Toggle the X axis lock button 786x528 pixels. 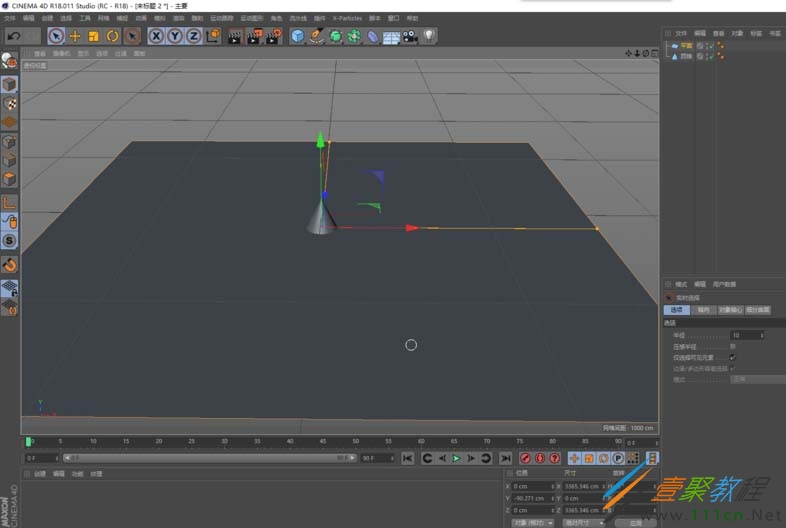pyautogui.click(x=156, y=36)
